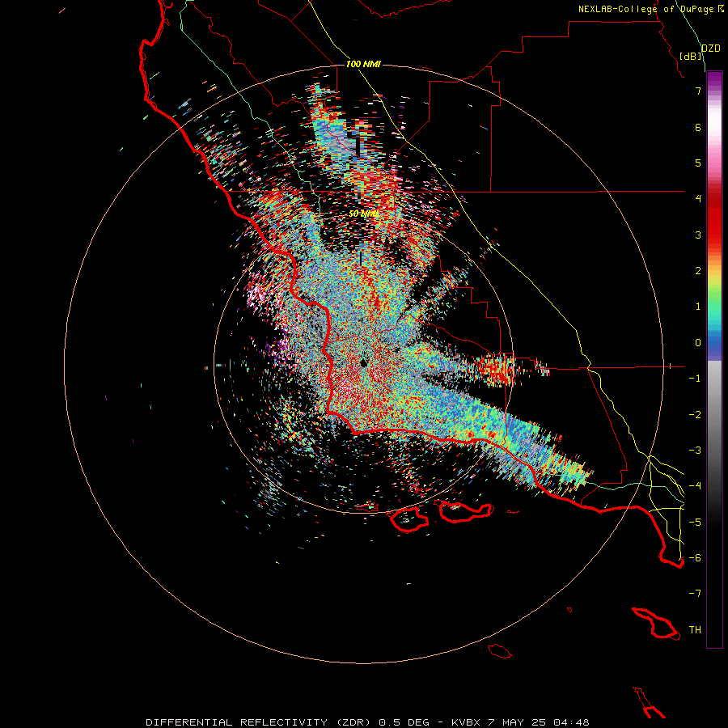Click the 7 value on color scale
Screen dimensions: 728x728
click(x=698, y=91)
